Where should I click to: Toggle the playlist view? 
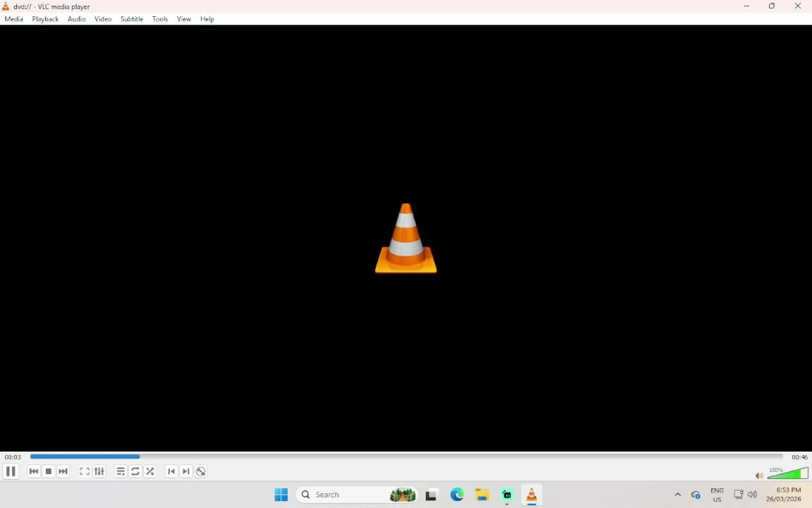121,471
